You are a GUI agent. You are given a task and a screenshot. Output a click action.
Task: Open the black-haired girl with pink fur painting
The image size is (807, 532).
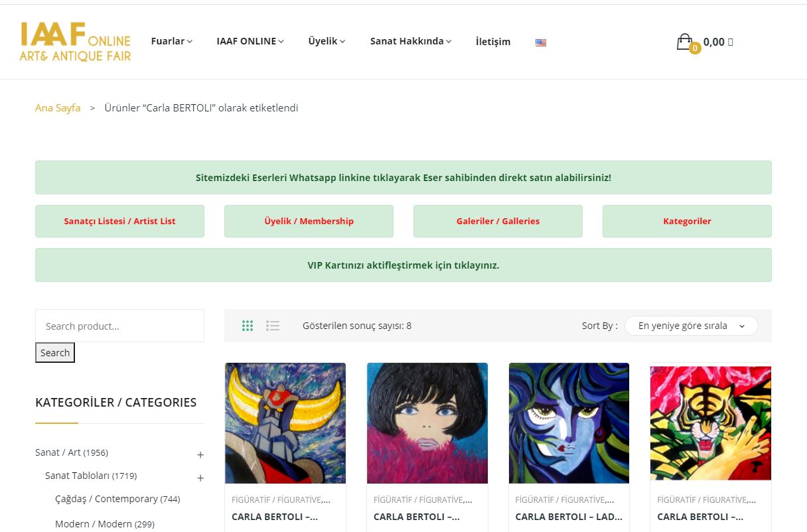click(427, 423)
